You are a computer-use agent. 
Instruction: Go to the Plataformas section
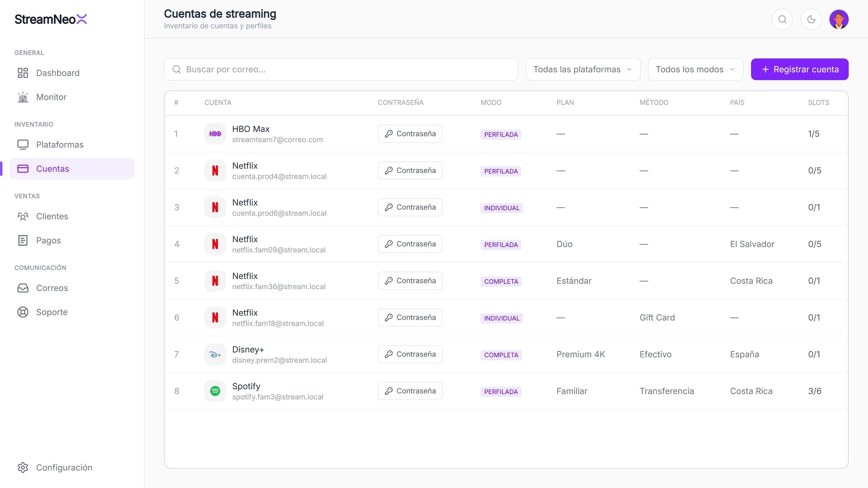[x=72, y=145]
